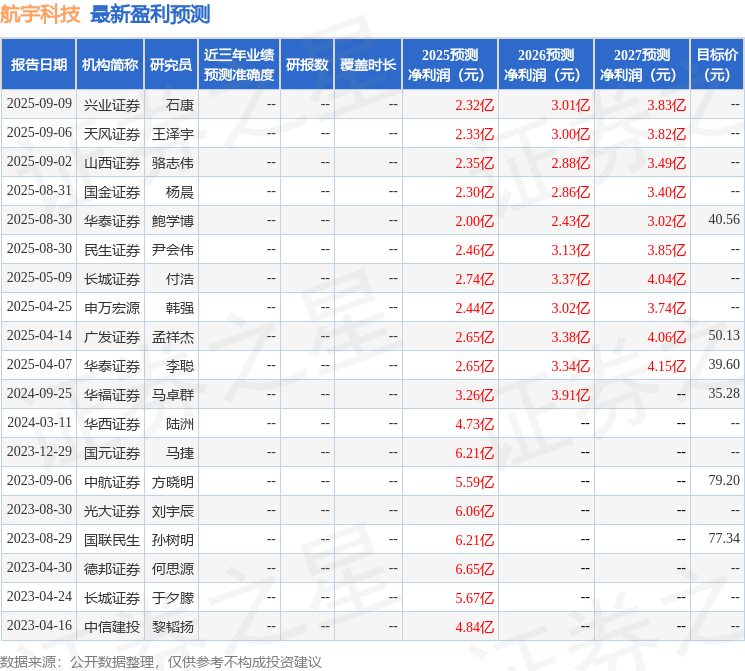
Task: Click institution 申万宏源
Action: [x=112, y=308]
